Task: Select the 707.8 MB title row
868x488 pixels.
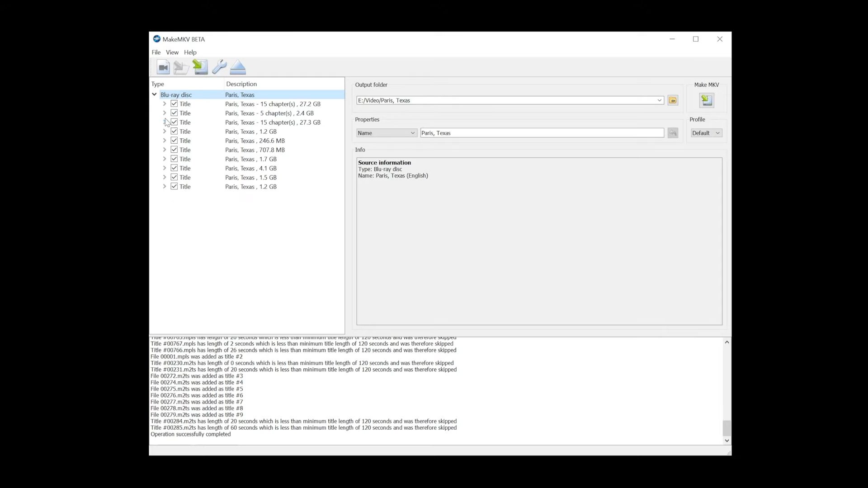Action: pos(247,150)
